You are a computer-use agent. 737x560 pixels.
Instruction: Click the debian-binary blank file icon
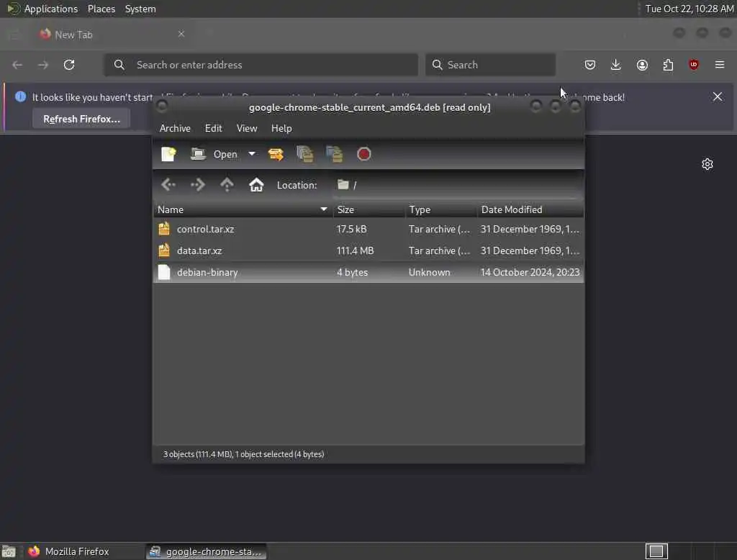(x=164, y=272)
